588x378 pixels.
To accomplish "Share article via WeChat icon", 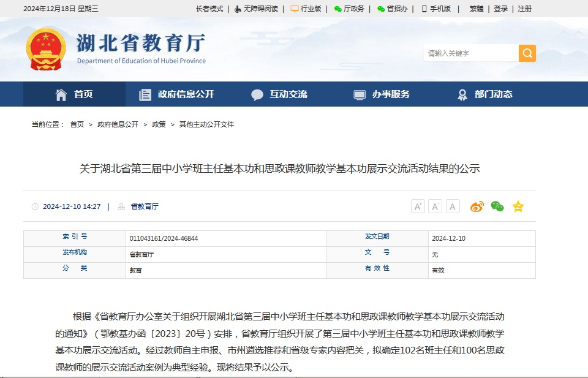I will (x=497, y=206).
